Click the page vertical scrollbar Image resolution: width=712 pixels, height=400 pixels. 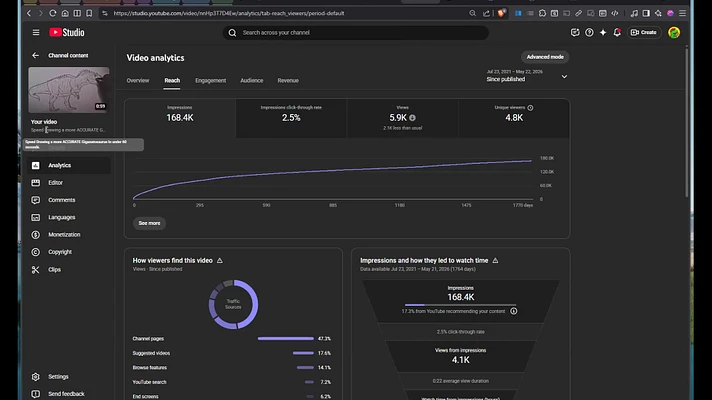(x=687, y=123)
